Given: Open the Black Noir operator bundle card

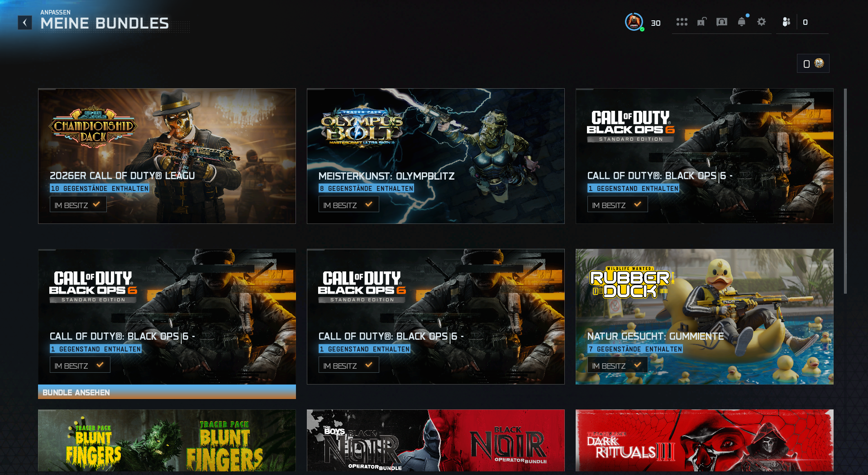Looking at the screenshot, I should point(436,441).
